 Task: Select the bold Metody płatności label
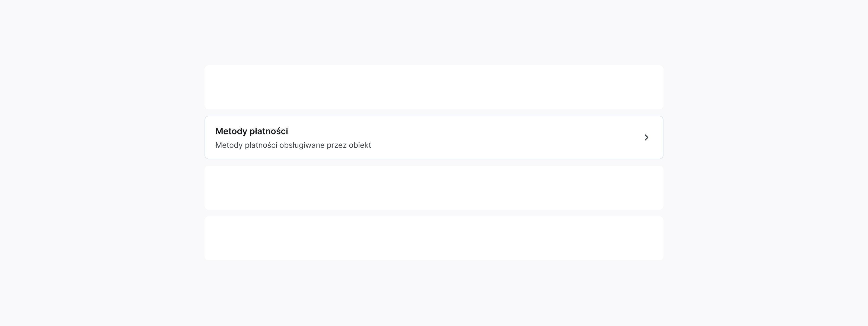pos(251,131)
